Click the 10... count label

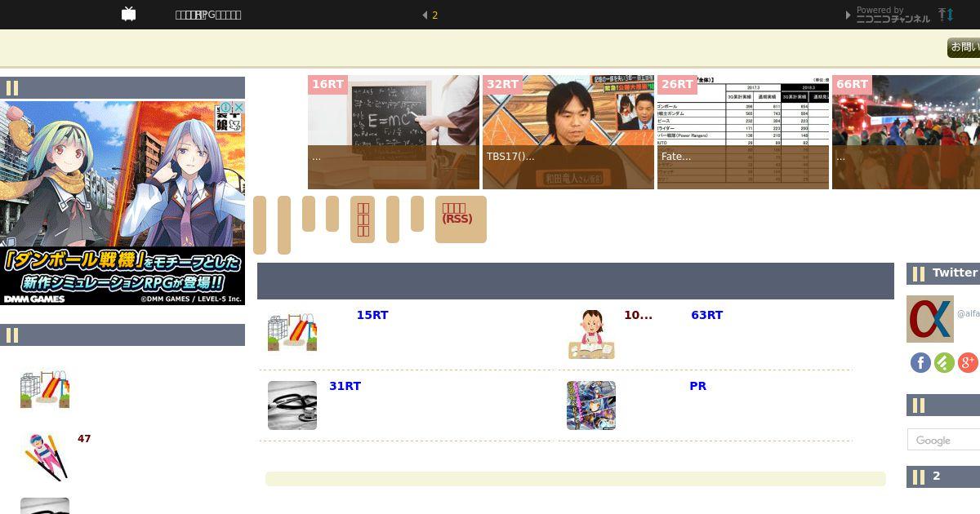tap(638, 315)
